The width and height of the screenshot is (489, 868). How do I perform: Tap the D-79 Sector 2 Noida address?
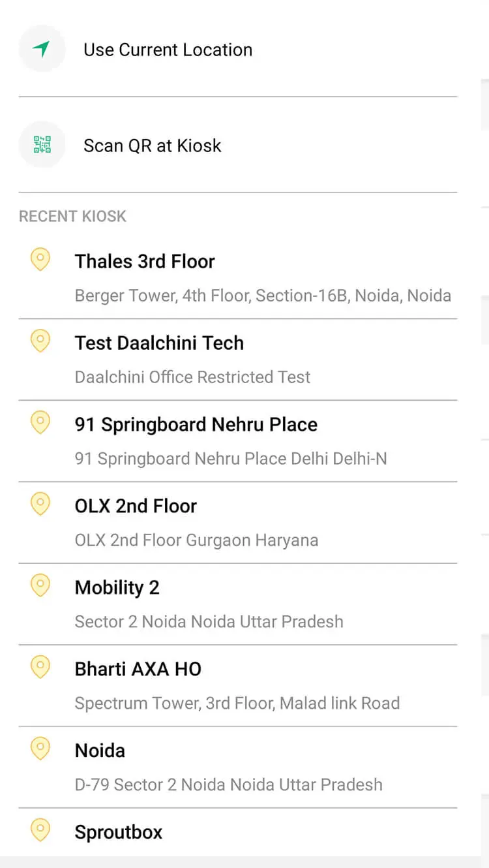click(x=228, y=784)
